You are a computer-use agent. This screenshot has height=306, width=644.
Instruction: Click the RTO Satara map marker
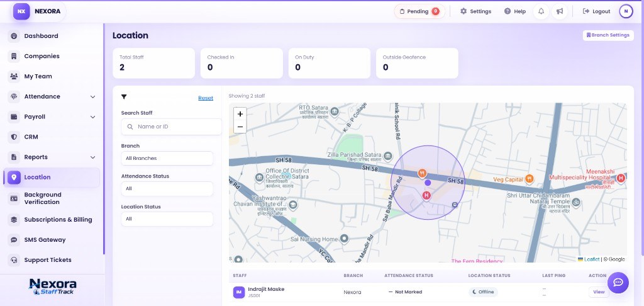tap(335, 111)
